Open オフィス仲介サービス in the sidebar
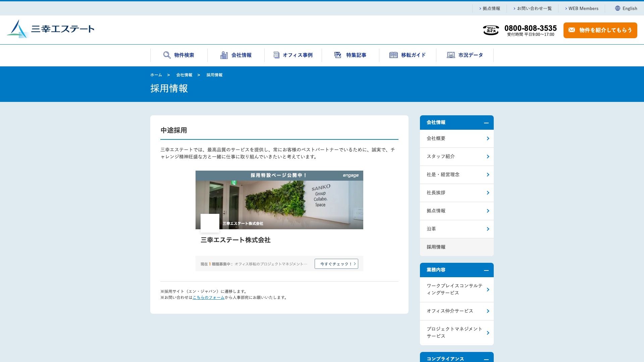The image size is (644, 362). pos(457,311)
